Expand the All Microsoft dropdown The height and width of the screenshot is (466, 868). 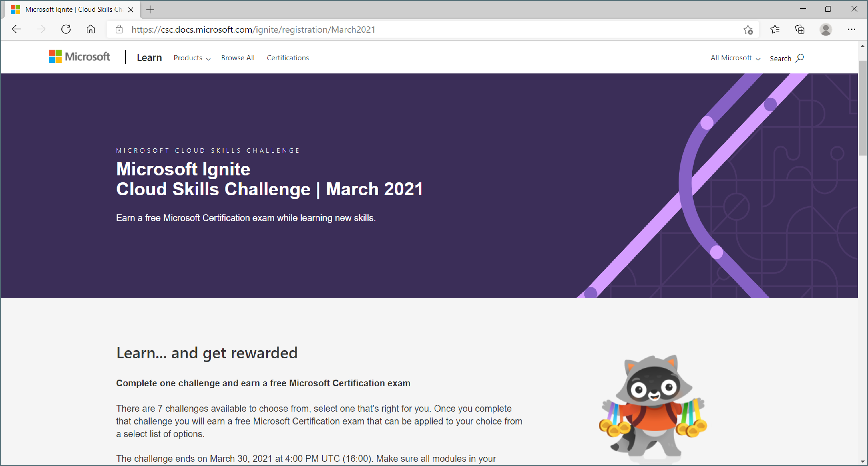point(736,58)
